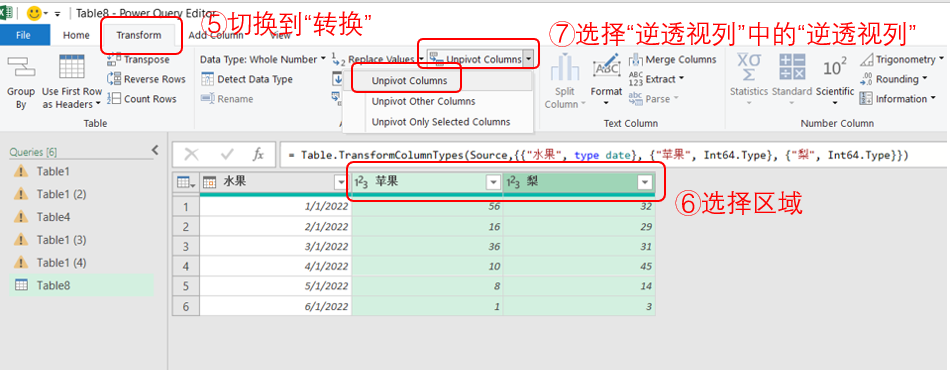The width and height of the screenshot is (950, 370).
Task: Open 梨 column filter dropdown
Action: (645, 182)
